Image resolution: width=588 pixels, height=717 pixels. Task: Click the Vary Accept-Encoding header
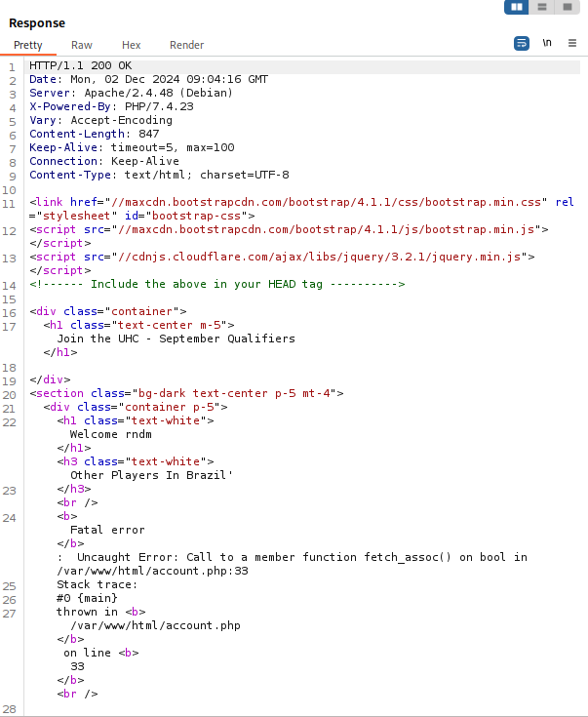click(101, 120)
